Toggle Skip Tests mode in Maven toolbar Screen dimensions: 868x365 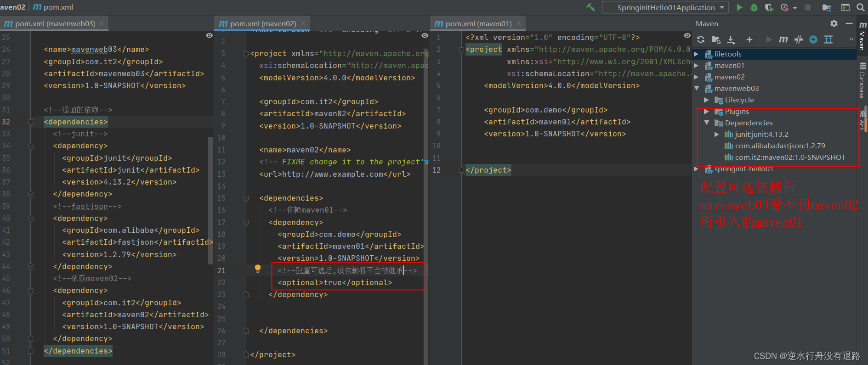click(799, 39)
